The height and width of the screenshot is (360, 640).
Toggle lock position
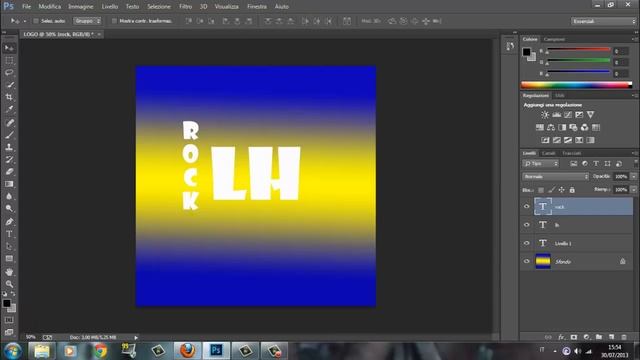562,190
